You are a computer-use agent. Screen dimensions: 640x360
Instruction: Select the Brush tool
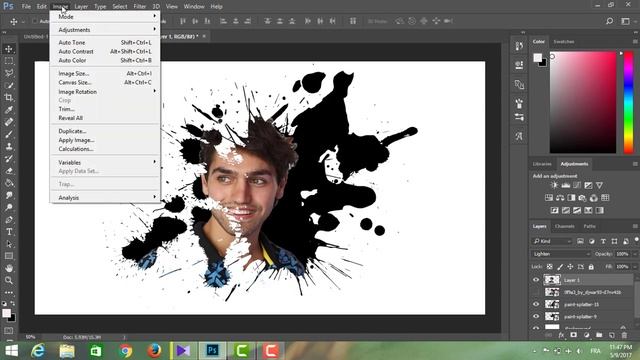(x=9, y=134)
